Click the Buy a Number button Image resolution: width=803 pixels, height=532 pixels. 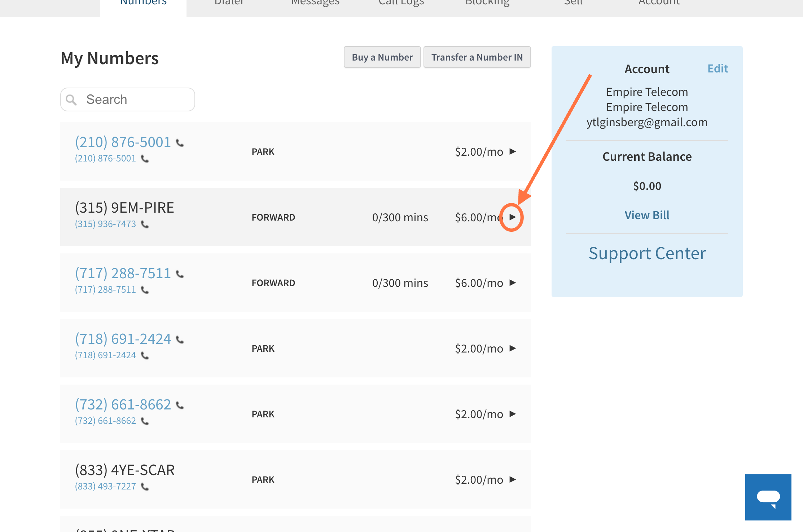pyautogui.click(x=382, y=57)
